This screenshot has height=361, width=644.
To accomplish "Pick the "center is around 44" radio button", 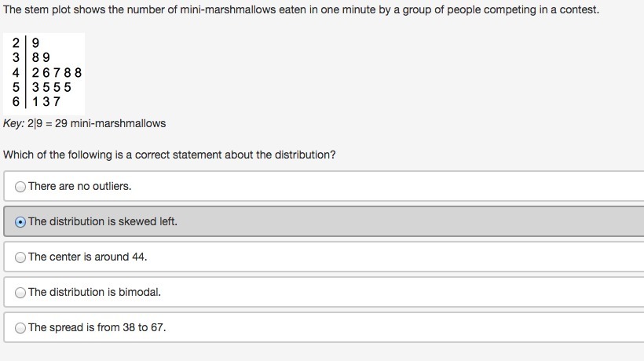I will tap(21, 257).
